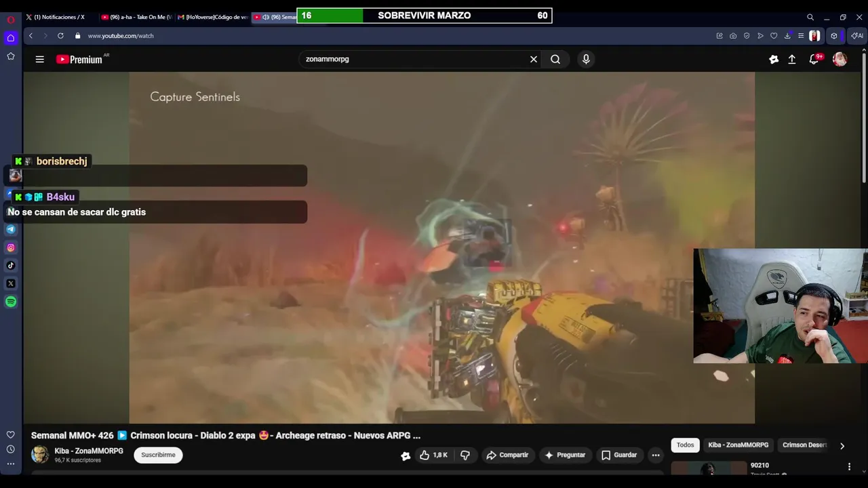Open options menu for 90210 video
868x488 pixels.
849,467
